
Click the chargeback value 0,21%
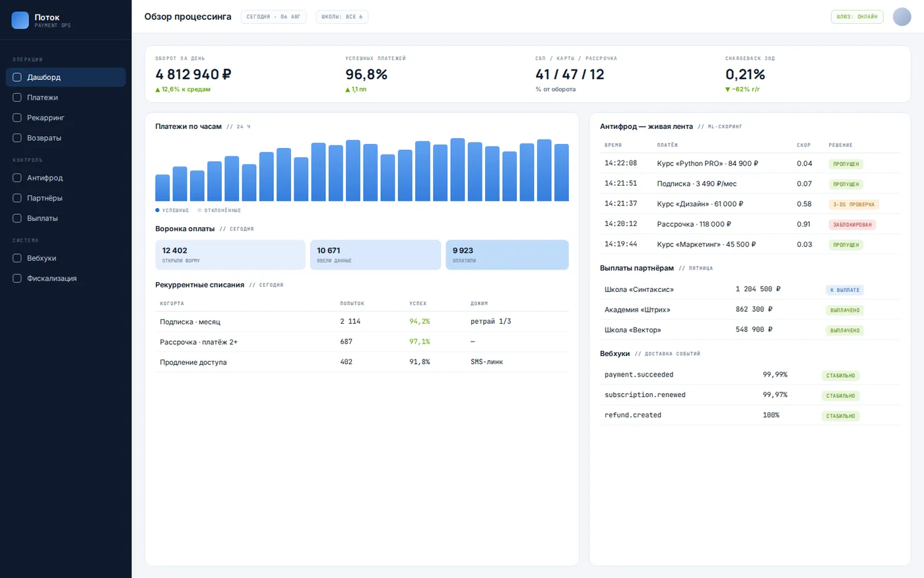pyautogui.click(x=745, y=75)
